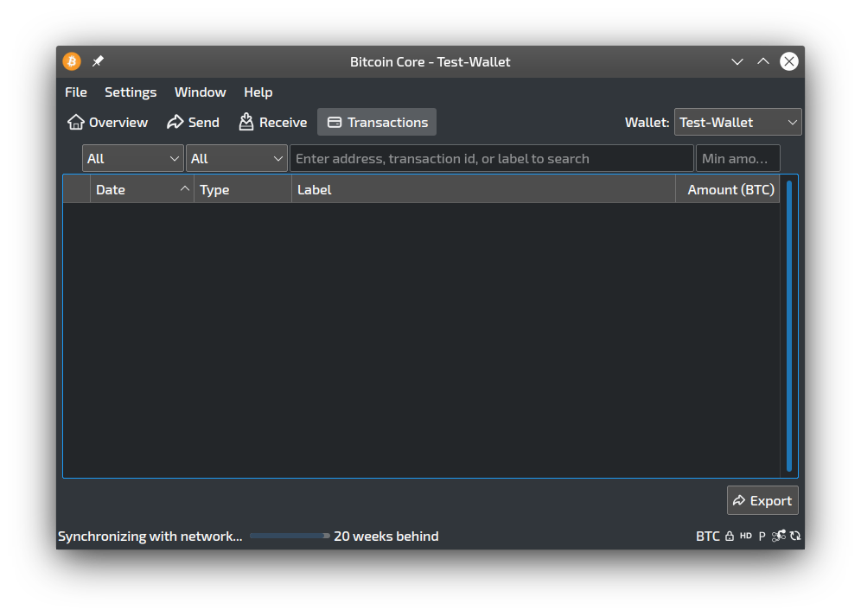Click the Bitcoin logo in the title bar

point(72,61)
